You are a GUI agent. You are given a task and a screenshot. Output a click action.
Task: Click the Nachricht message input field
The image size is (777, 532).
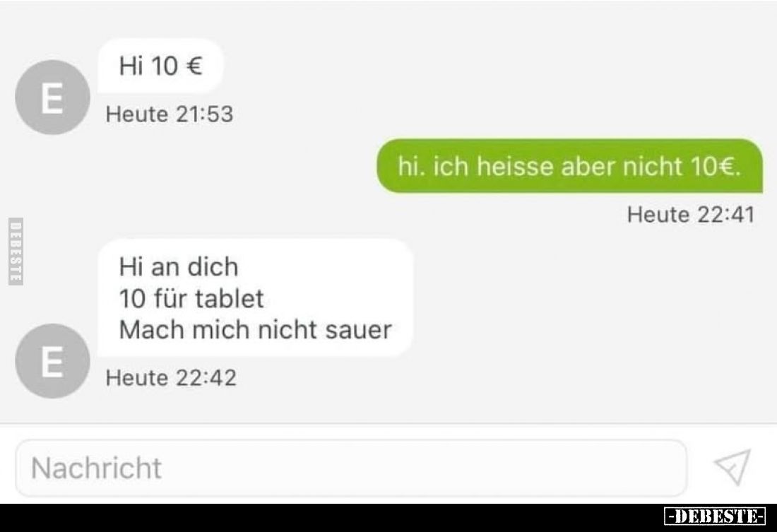pyautogui.click(x=351, y=468)
